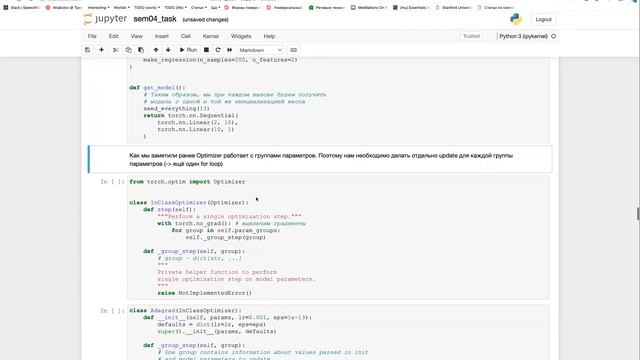Image resolution: width=640 pixels, height=360 pixels.
Task: Click the 'raise NotImplementedError()' line
Action: point(204,293)
